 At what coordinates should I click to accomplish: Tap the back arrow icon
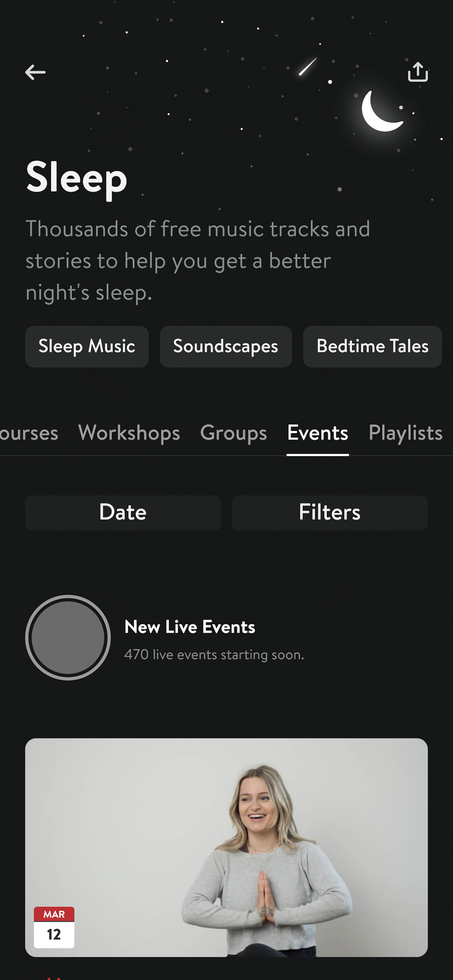click(35, 72)
